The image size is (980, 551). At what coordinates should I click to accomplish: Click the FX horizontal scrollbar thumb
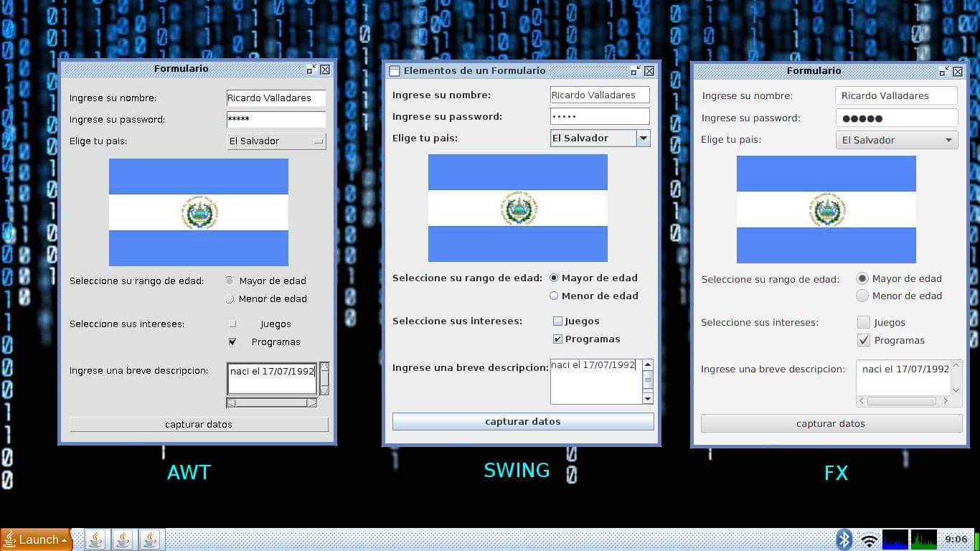click(902, 401)
